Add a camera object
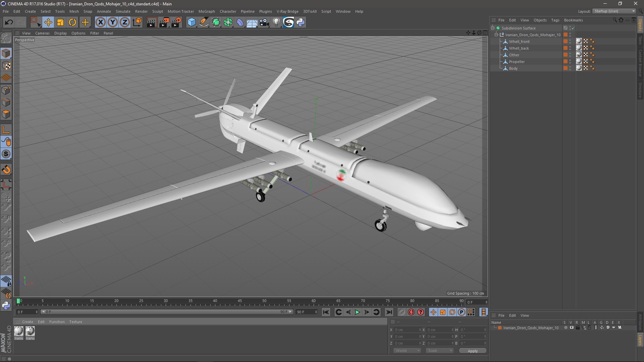The width and height of the screenshot is (644, 362). (264, 22)
